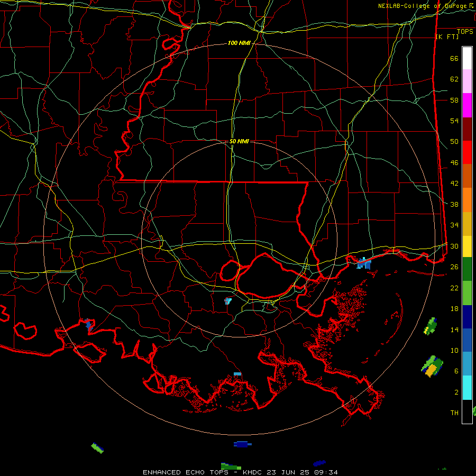Click the legend value 26
The height and width of the screenshot is (476, 476).
454,267
